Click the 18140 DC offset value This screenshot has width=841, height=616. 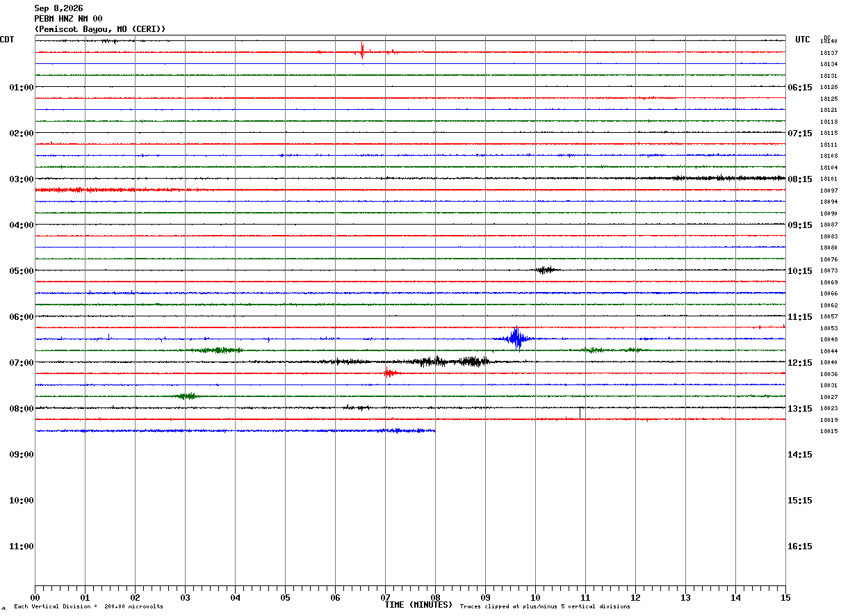pyautogui.click(x=828, y=42)
